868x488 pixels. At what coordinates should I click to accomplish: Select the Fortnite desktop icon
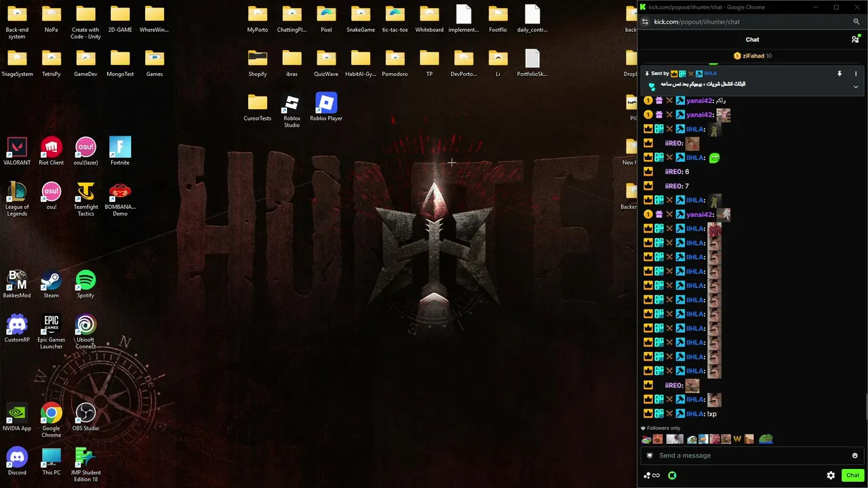coord(120,152)
